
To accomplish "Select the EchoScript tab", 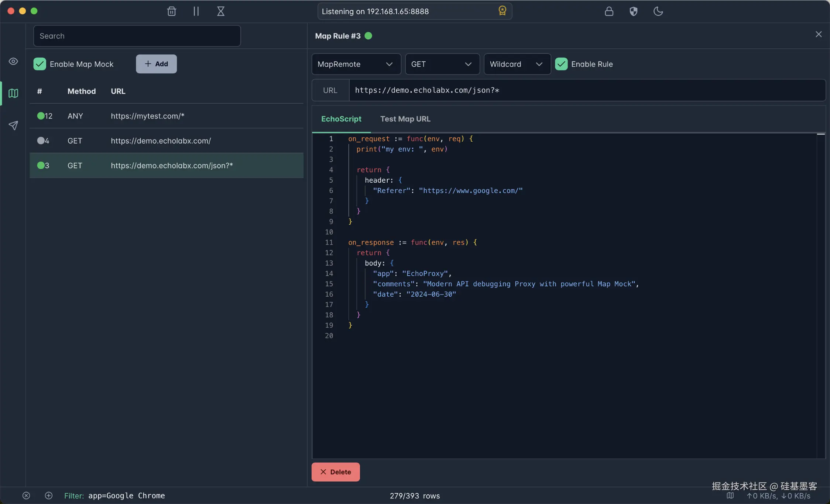I will click(341, 119).
